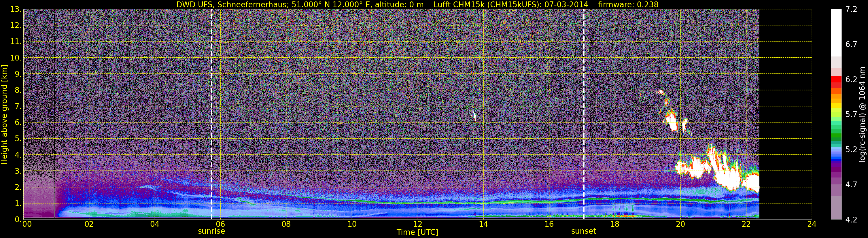Viewport: 868px width, 238px height.
Task: Click the colorbar value label '5.7'
Action: (851, 115)
